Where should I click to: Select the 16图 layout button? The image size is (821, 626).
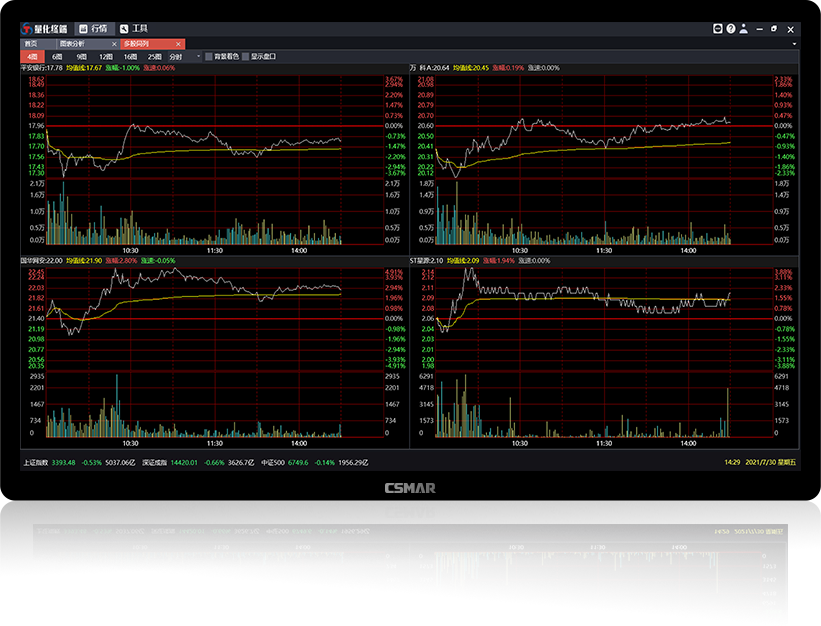[x=130, y=57]
